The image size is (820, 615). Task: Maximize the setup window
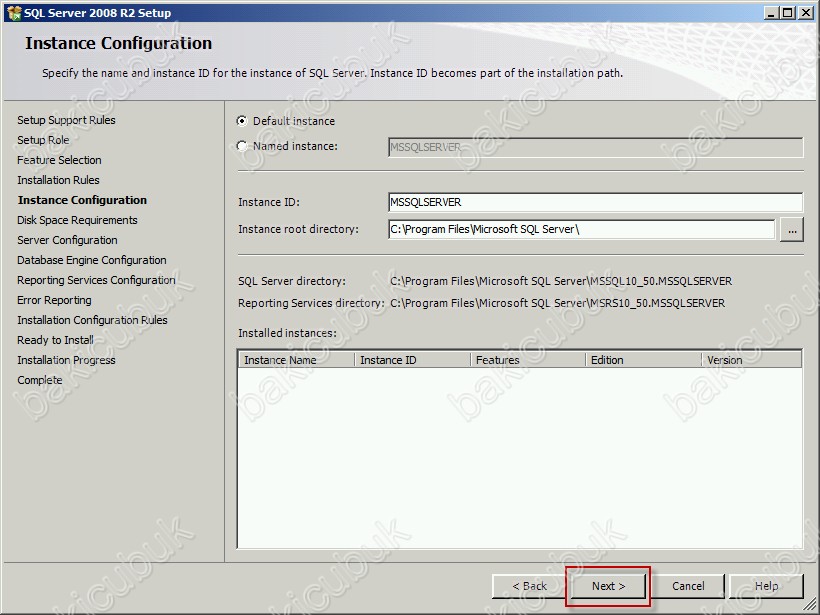(787, 13)
